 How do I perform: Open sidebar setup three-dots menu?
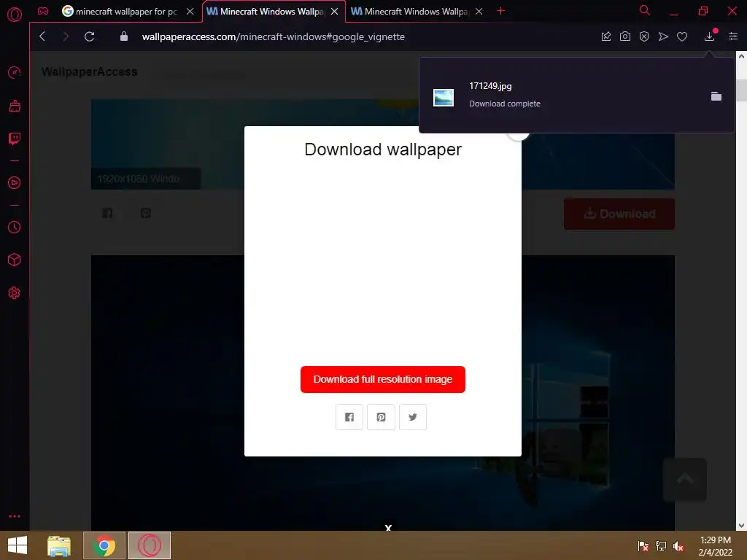point(15,516)
